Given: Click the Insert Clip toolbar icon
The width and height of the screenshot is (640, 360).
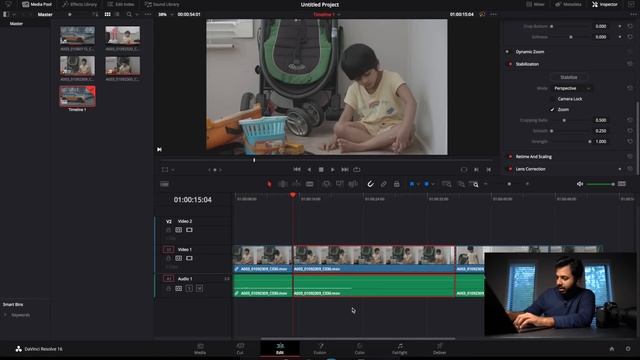Looking at the screenshot, I should pyautogui.click(x=326, y=184).
